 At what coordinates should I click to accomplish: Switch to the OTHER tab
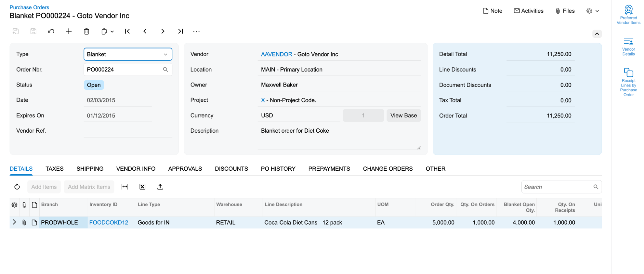click(x=436, y=169)
